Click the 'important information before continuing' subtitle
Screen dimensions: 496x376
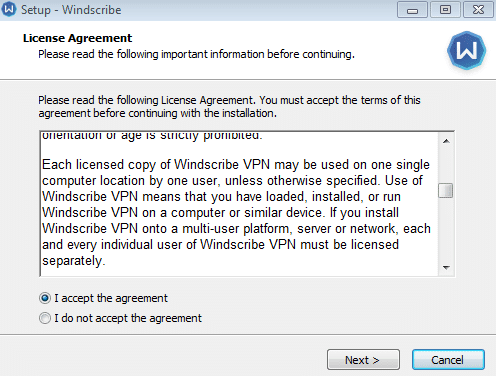coord(258,54)
